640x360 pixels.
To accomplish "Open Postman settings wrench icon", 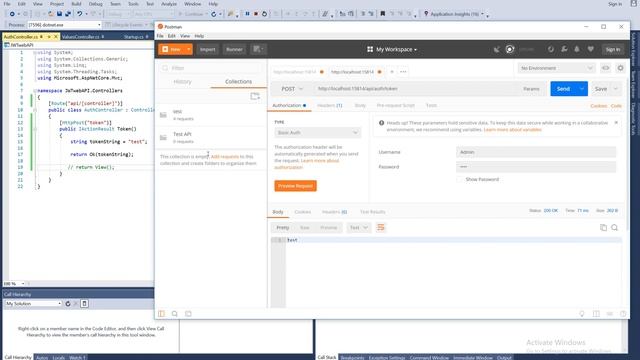I will coord(564,49).
